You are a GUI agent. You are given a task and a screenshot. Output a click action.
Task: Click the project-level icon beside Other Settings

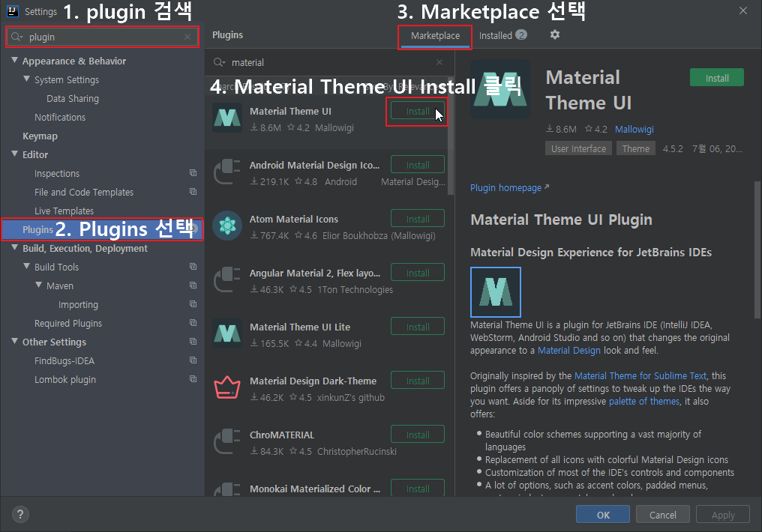[193, 341]
